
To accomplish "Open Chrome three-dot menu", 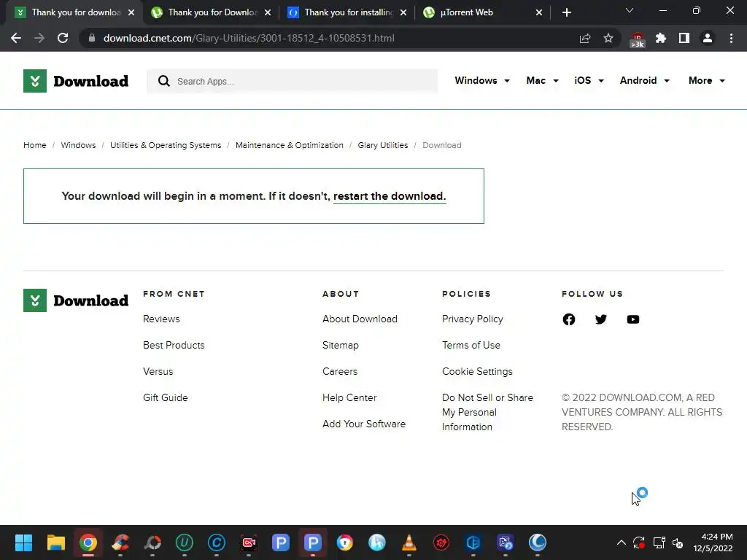I will 731,38.
